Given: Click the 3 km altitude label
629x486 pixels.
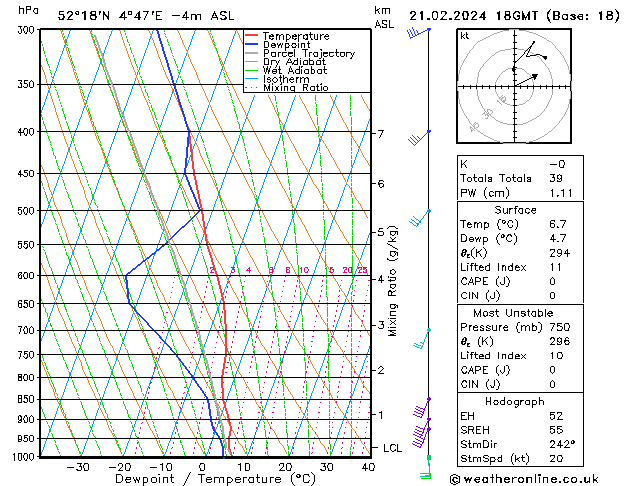Looking at the screenshot, I should pos(381,325).
